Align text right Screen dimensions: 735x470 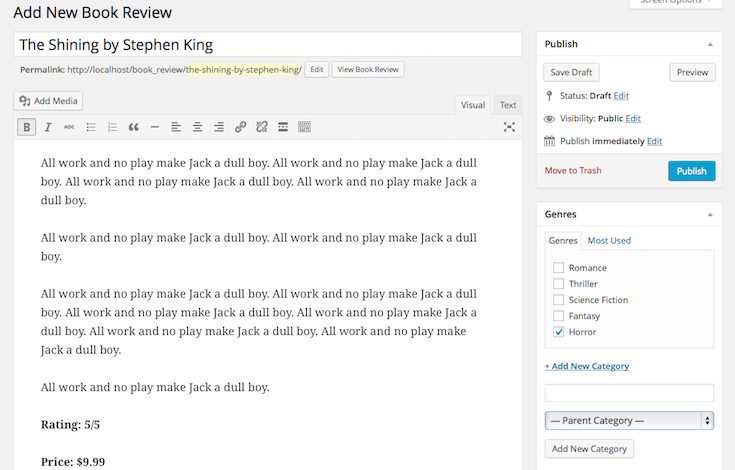[x=218, y=127]
